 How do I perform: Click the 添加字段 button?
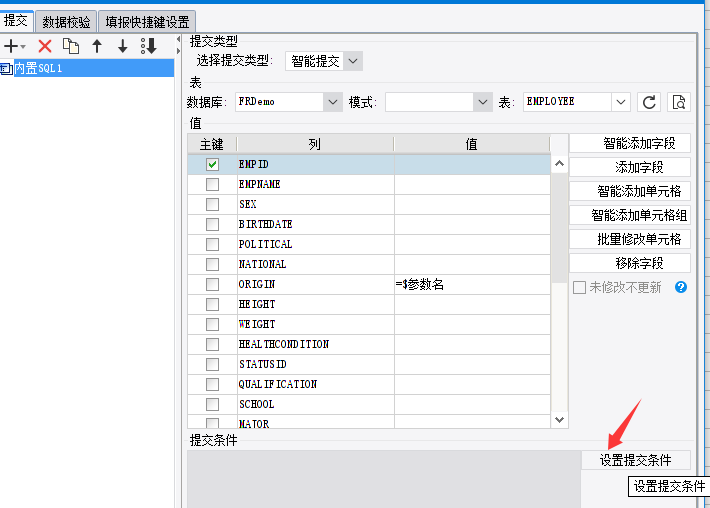coord(630,168)
